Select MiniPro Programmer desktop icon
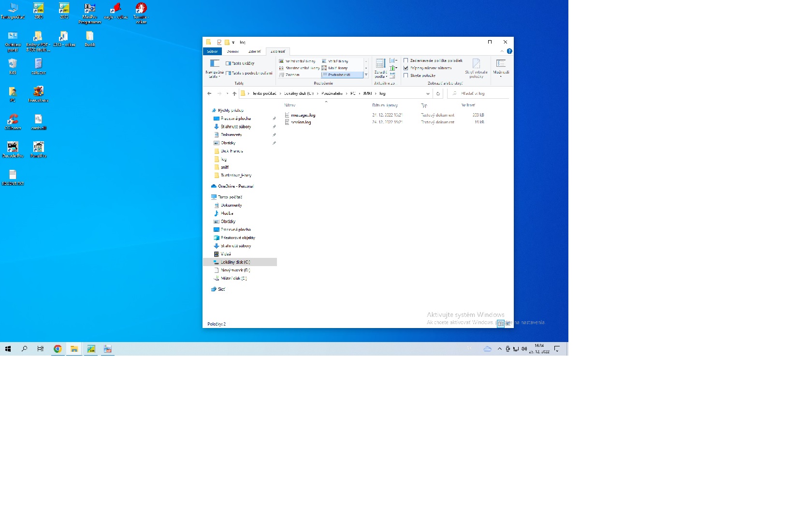Viewport: 812px width, 508px height. 89,13
